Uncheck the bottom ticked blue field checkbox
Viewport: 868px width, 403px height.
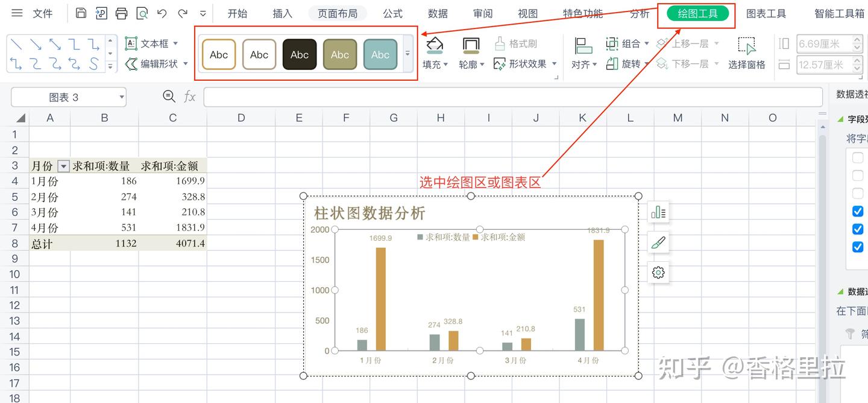click(x=858, y=247)
